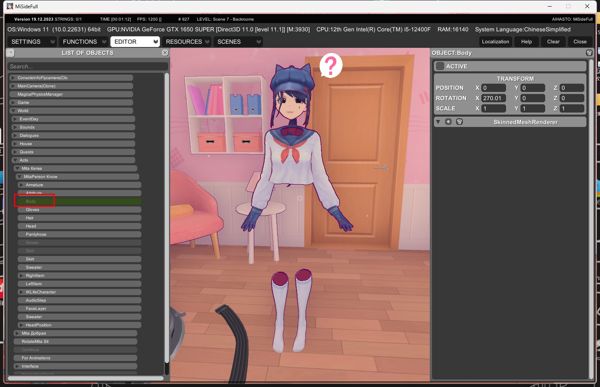Viewport: 600px width, 387px height.
Task: Select the For Animations object
Action: tap(75, 358)
